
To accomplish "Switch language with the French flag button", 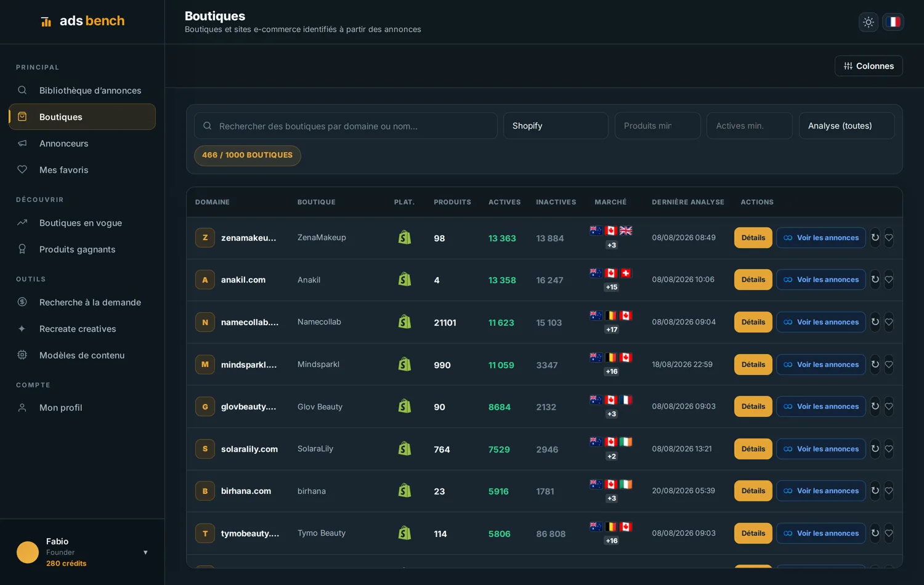I will pos(893,22).
